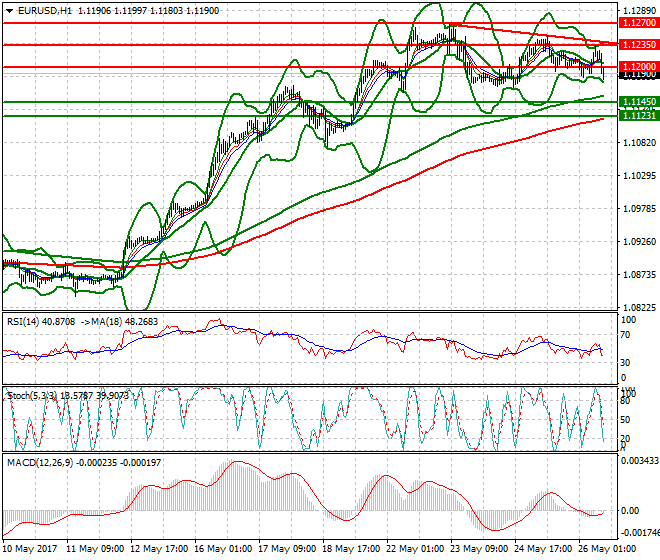The image size is (660, 560).
Task: Click the 23 May 09:00 time axis label
Action: [x=479, y=549]
